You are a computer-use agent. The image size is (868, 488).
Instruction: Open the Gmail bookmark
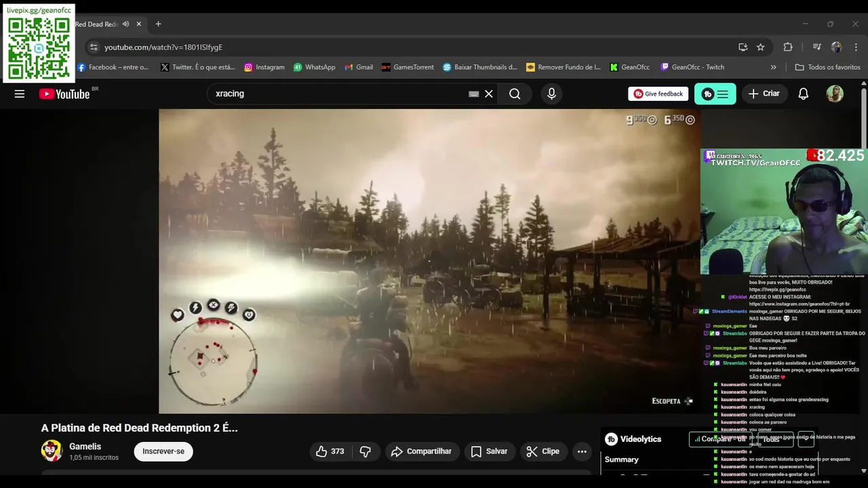click(359, 67)
